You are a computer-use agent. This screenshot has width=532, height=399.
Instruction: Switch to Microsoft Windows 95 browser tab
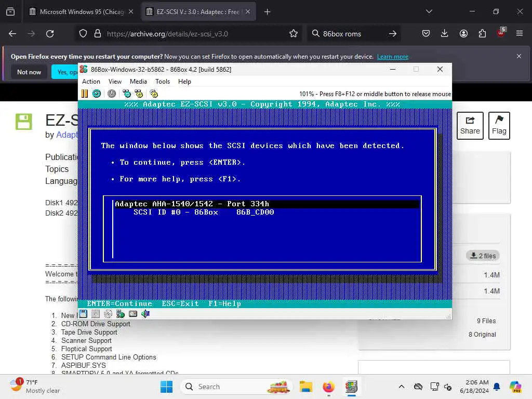coord(81,12)
